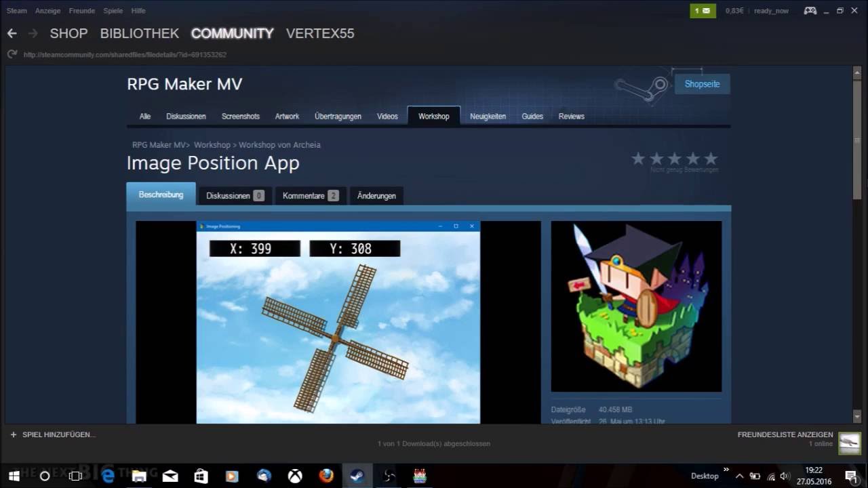Click the five-star rating display

(674, 159)
